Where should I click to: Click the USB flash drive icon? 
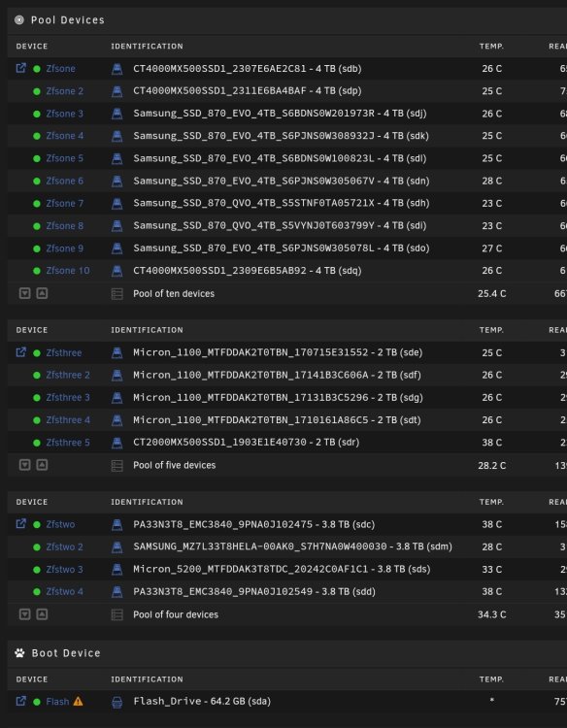tap(117, 702)
